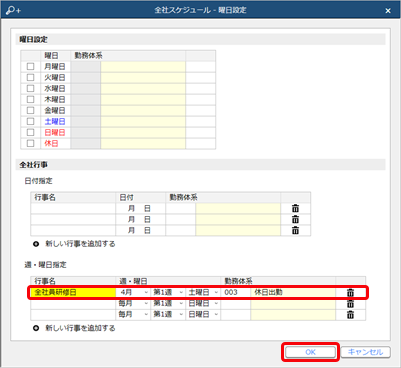Click the 週・曜日指定 label

tap(46, 265)
